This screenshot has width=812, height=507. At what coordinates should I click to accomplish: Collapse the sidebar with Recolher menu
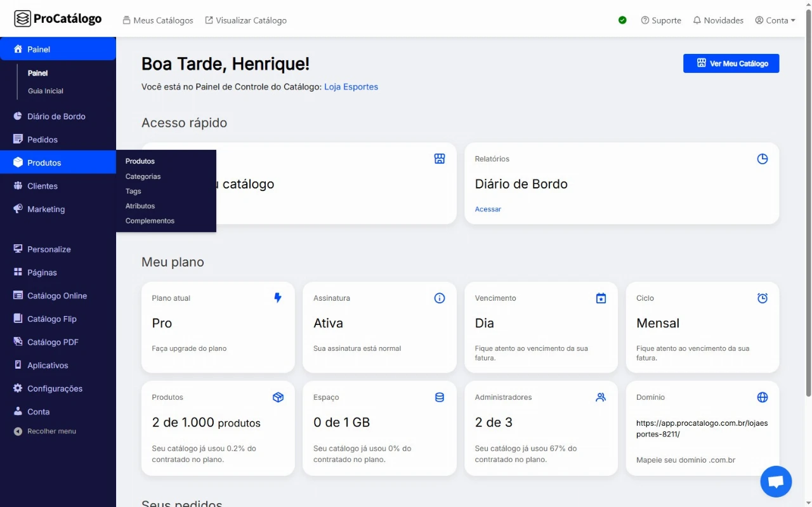[x=51, y=431]
